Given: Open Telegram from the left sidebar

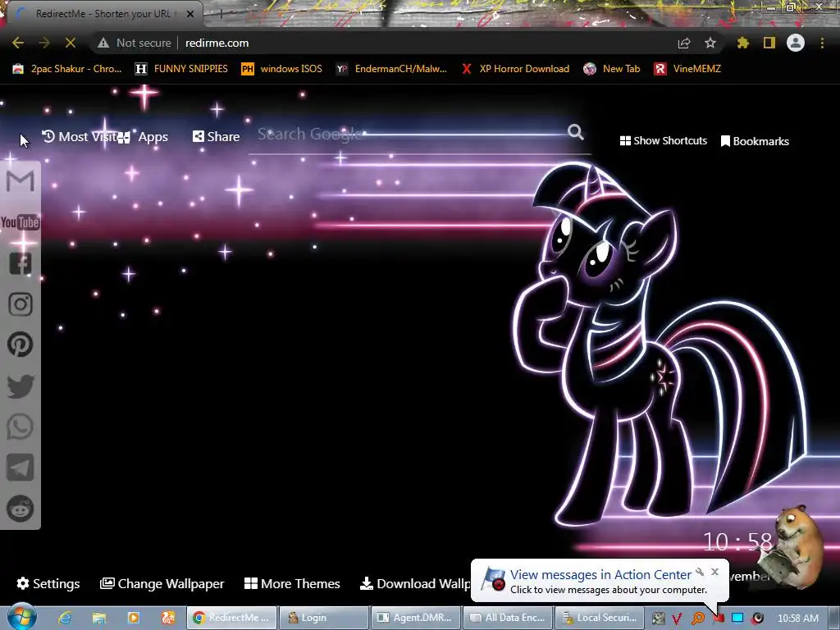Looking at the screenshot, I should (21, 468).
